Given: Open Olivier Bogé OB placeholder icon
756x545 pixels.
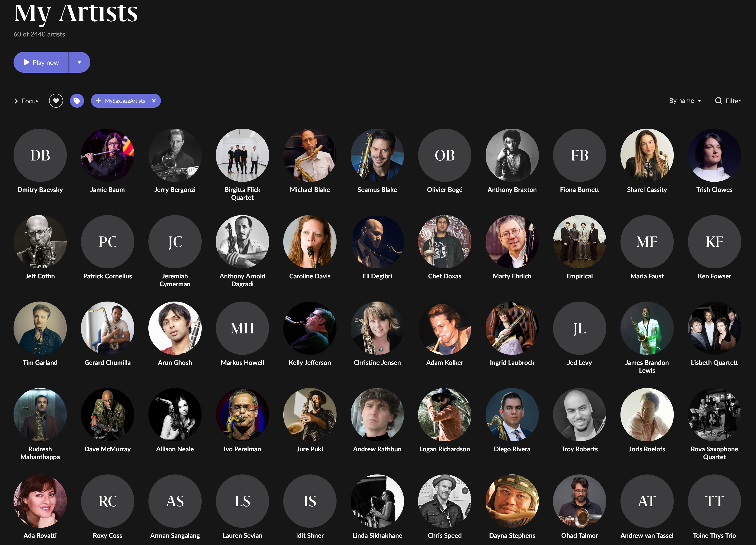Looking at the screenshot, I should click(x=445, y=155).
